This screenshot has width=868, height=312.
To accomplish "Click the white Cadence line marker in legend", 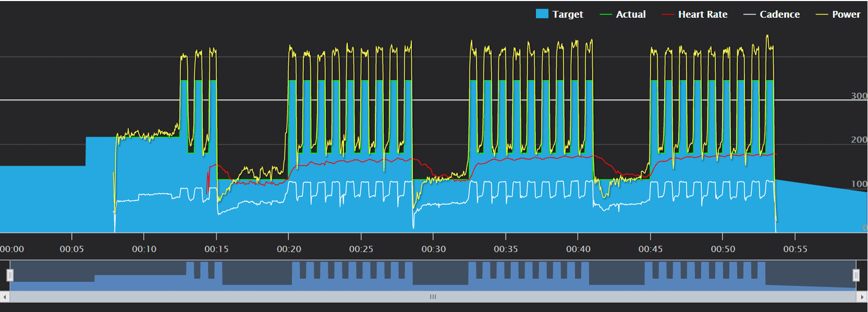I will click(x=749, y=15).
